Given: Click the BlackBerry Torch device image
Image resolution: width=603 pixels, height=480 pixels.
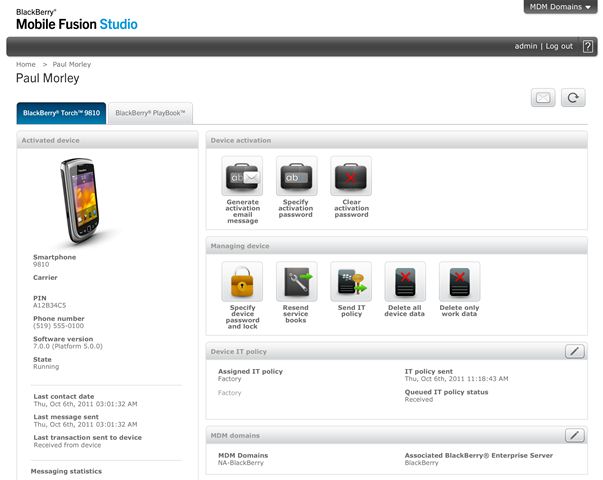Looking at the screenshot, I should 82,201.
